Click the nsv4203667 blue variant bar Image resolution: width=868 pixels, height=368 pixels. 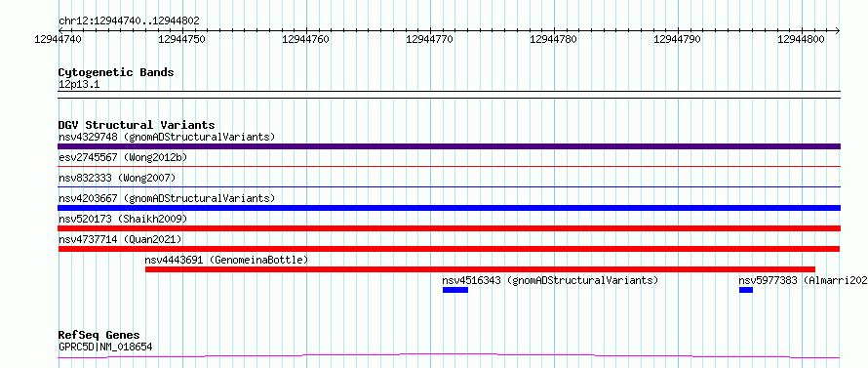point(449,208)
